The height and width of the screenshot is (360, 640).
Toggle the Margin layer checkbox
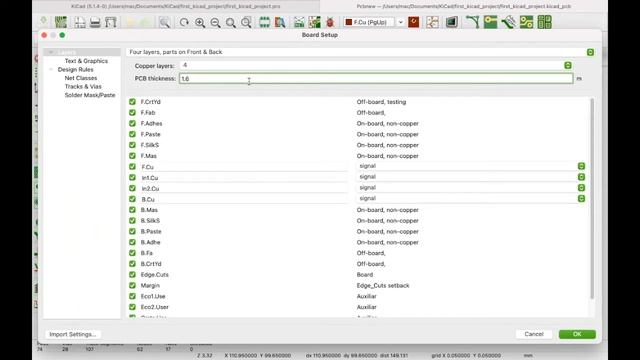[x=132, y=285]
